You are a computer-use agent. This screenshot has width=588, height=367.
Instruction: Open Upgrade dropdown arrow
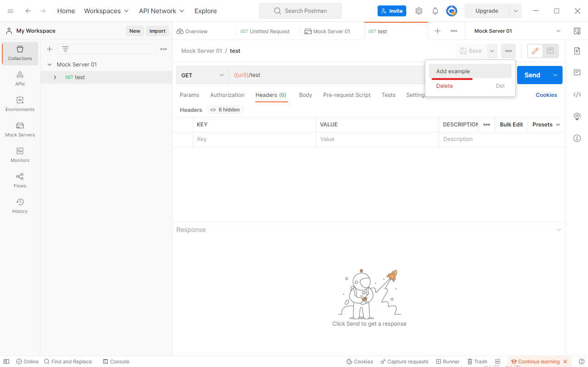(515, 11)
